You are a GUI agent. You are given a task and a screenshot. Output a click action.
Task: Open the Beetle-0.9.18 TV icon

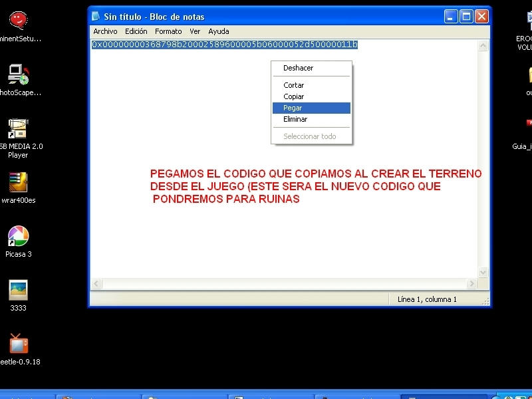(x=18, y=344)
